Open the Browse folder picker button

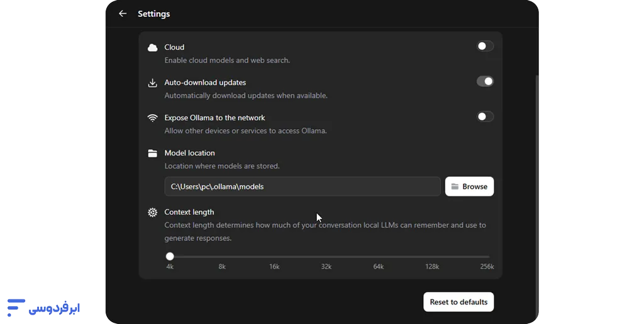[x=469, y=186]
